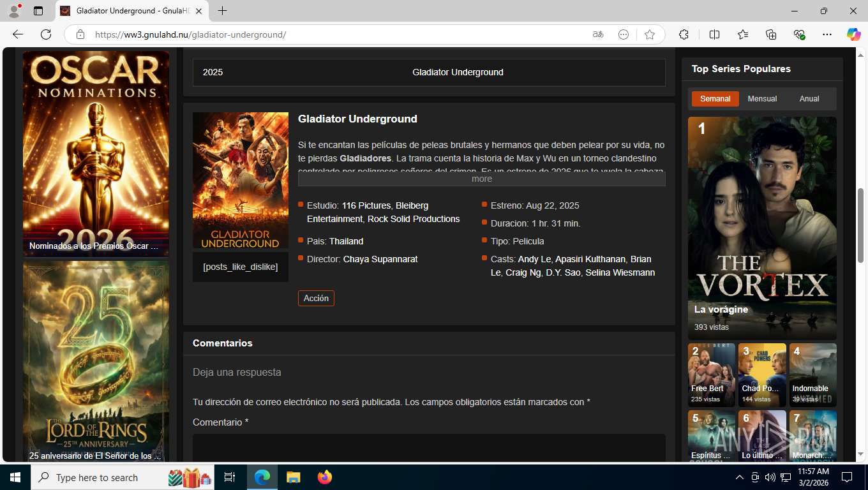Switch to the Anual tab
The height and width of the screenshot is (490, 868).
pyautogui.click(x=809, y=99)
